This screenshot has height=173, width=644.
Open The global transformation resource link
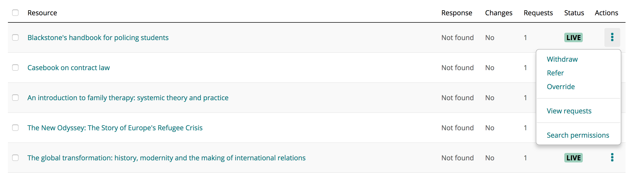click(x=167, y=158)
